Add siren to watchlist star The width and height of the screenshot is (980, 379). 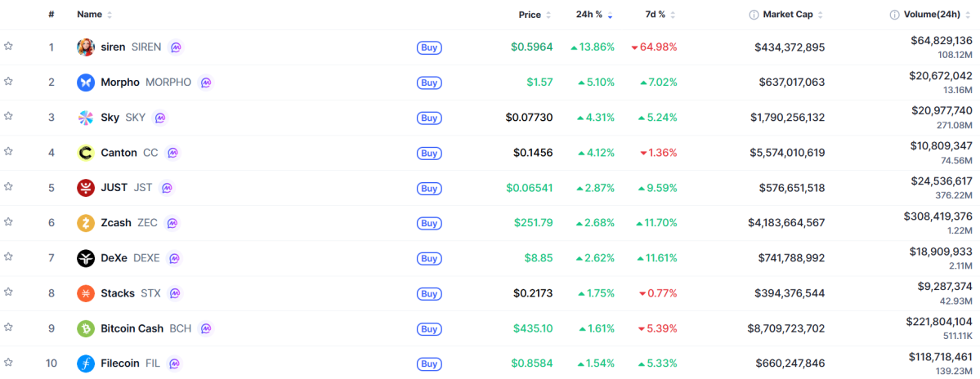click(x=8, y=47)
